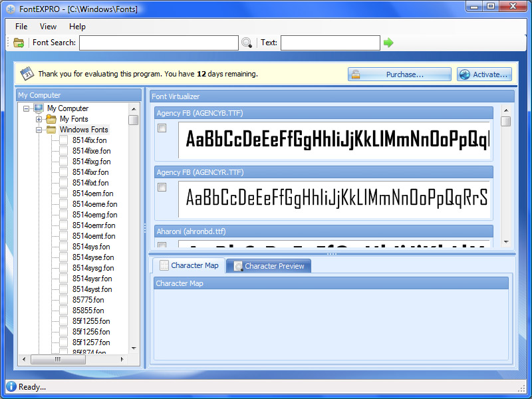Screen dimensions: 532x399
Task: Click the AGENCYB bold font preview sample
Action: [x=334, y=140]
